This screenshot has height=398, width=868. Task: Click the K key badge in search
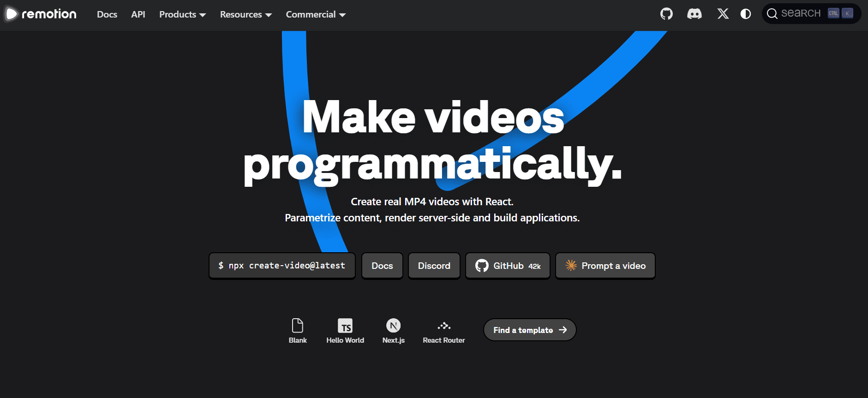point(847,13)
